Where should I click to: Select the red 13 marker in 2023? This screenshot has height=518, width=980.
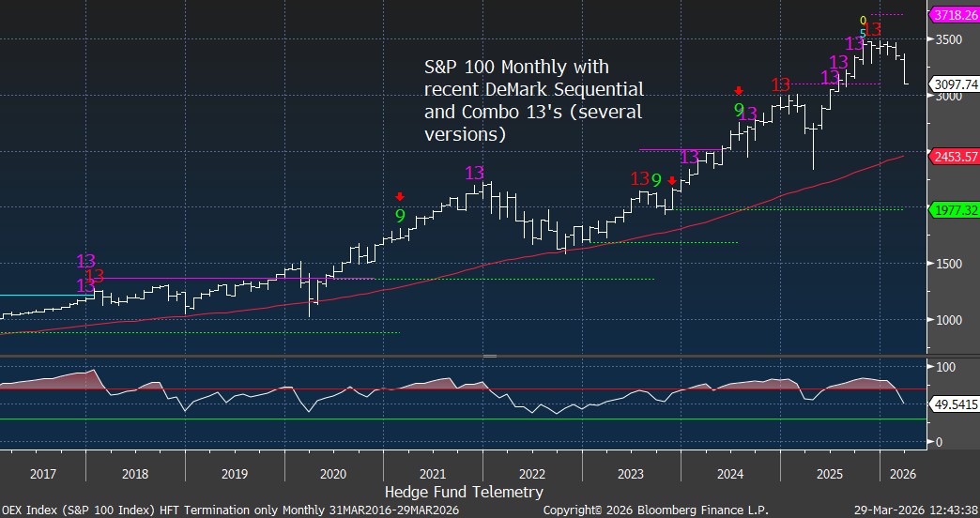tap(639, 178)
